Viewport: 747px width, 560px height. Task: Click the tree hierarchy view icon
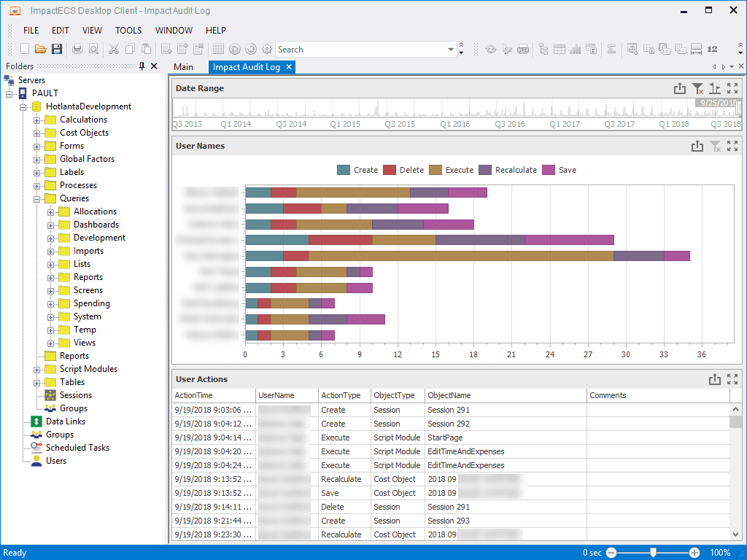[543, 49]
